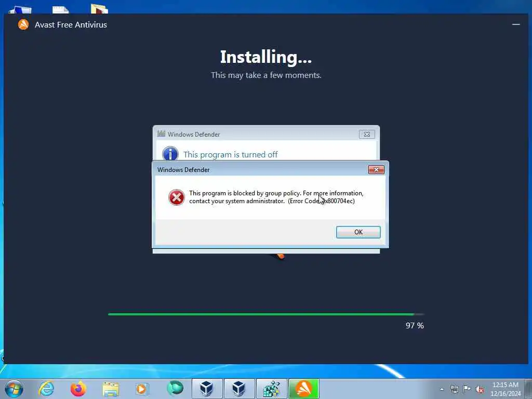Click 'This program is turned off' text
Screen dimensions: 532x399
(230, 155)
